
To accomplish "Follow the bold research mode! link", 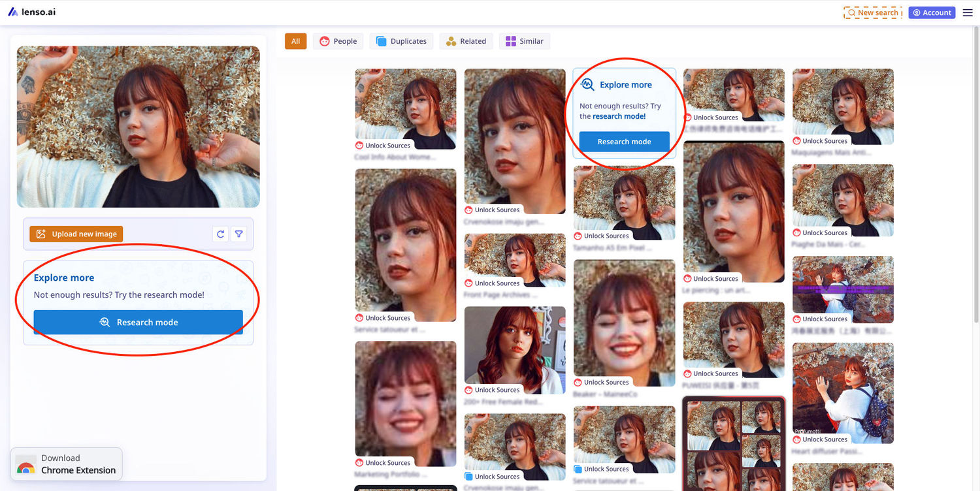I will [x=619, y=116].
